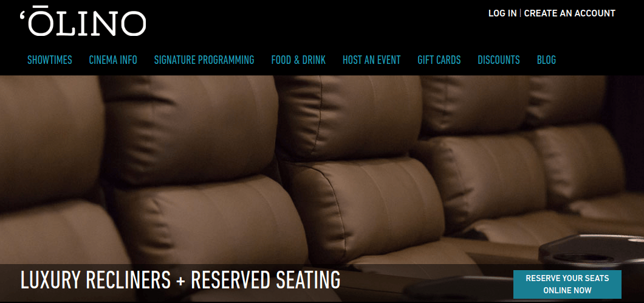Select CREATE AN ACCOUNT link
The image size is (644, 303).
coord(570,13)
